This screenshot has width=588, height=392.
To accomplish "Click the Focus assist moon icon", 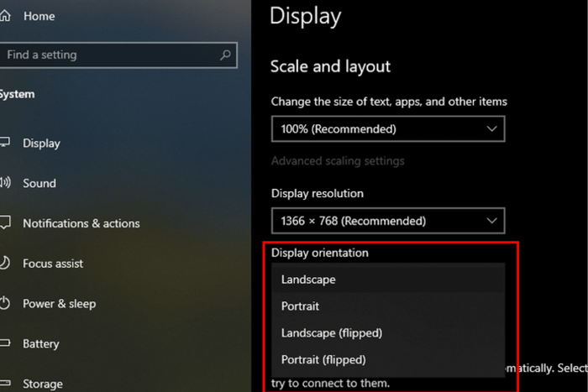I will pos(4,263).
